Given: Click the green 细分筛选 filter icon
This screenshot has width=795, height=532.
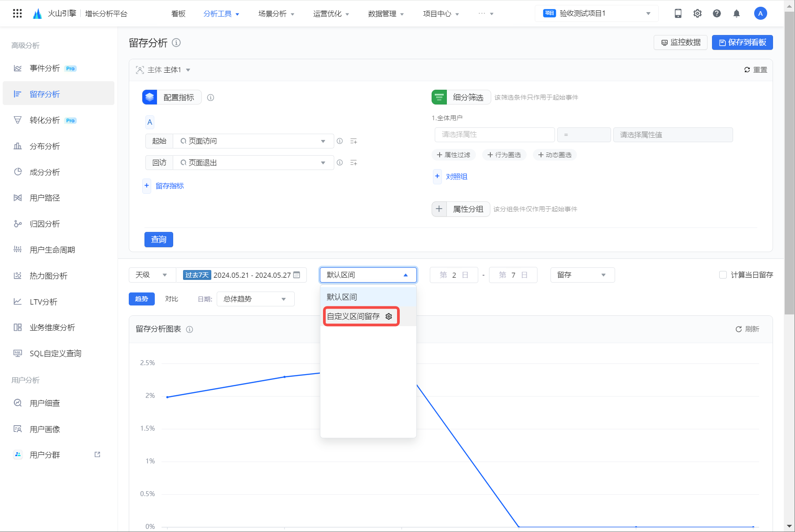Looking at the screenshot, I should tap(439, 97).
